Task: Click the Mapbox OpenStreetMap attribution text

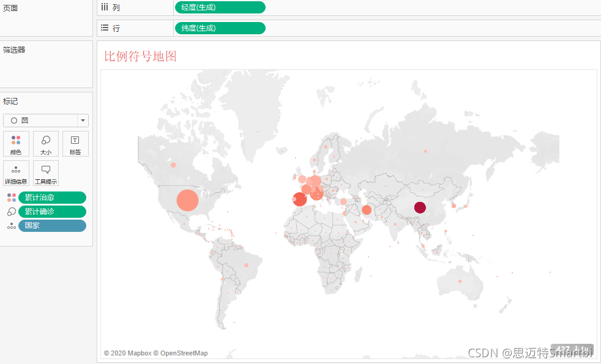Action: point(155,353)
